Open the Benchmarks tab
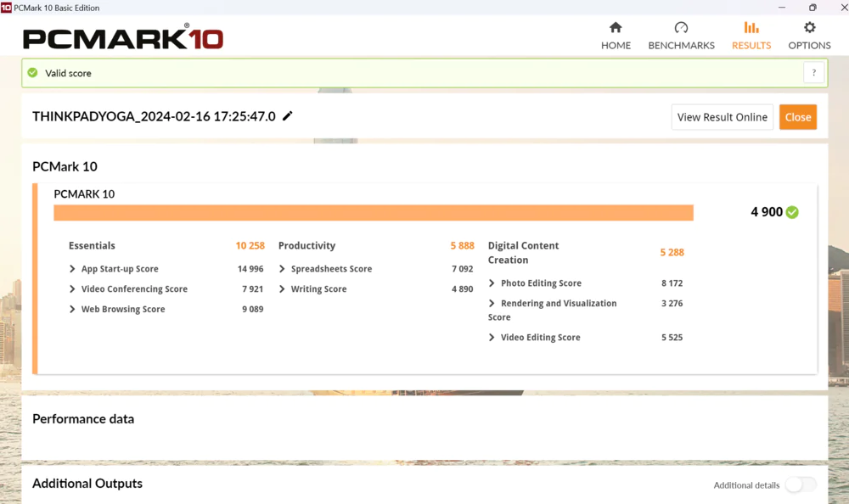The width and height of the screenshot is (849, 504). click(681, 36)
